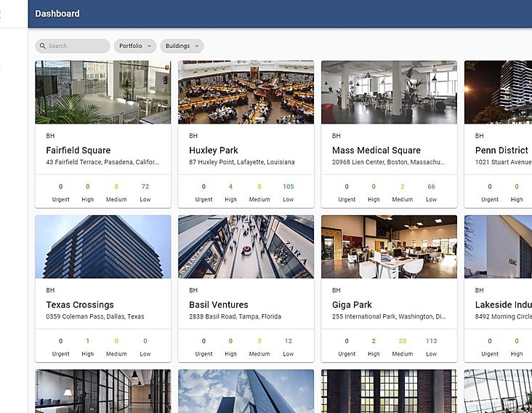
Task: Click Basil Ventures Medium count 3
Action: (259, 341)
